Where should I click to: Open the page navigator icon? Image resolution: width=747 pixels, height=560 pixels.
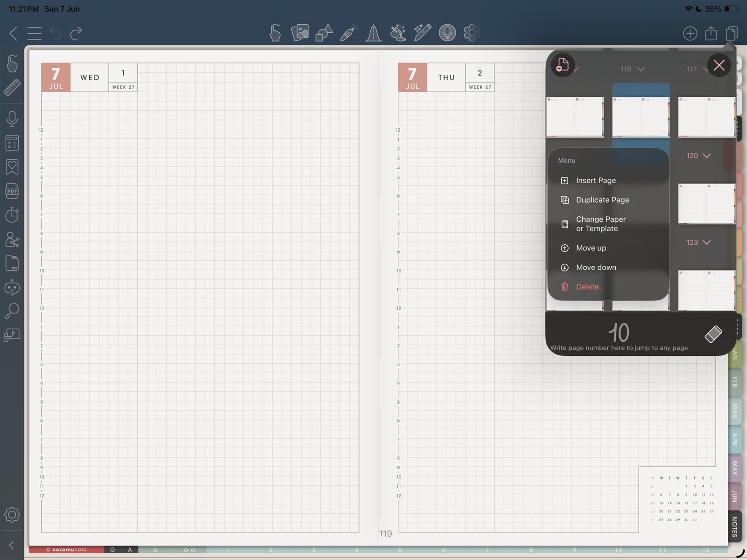tap(732, 33)
